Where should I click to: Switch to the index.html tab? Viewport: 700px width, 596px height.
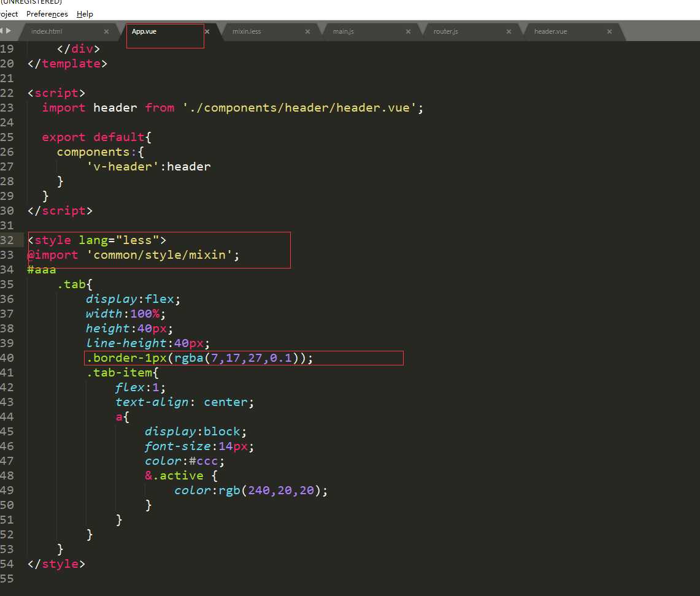click(47, 31)
